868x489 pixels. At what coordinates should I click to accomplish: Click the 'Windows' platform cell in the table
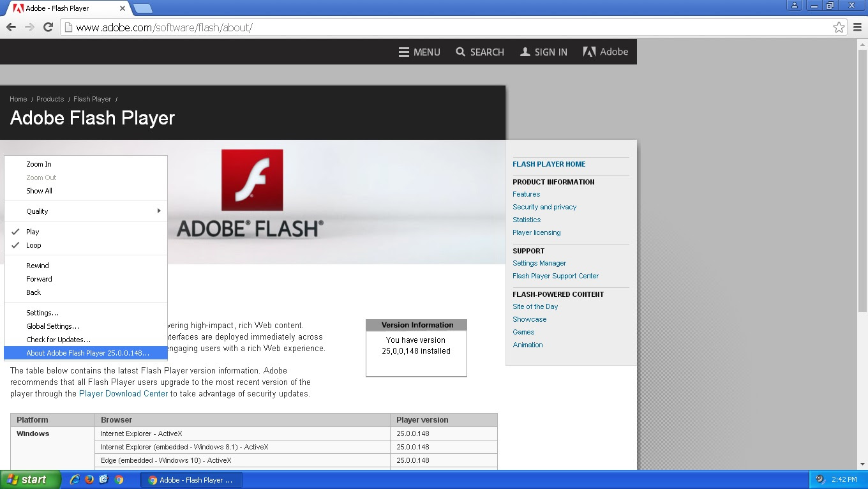tap(53, 449)
